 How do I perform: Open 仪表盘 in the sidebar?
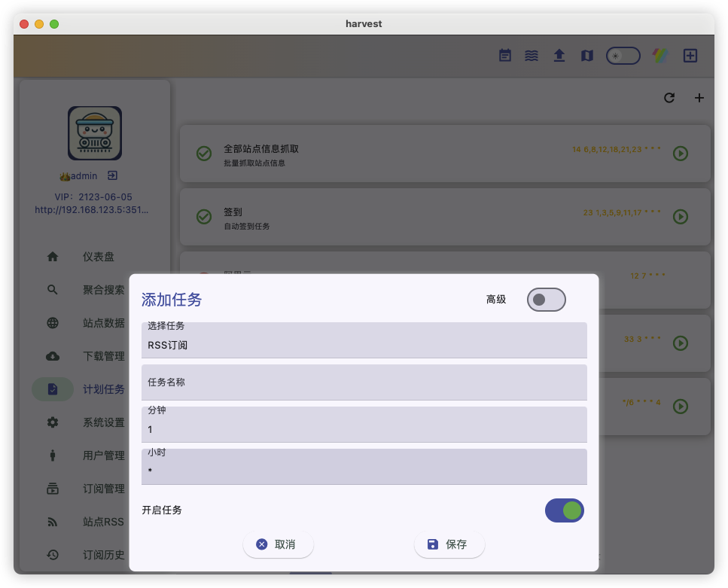[99, 257]
